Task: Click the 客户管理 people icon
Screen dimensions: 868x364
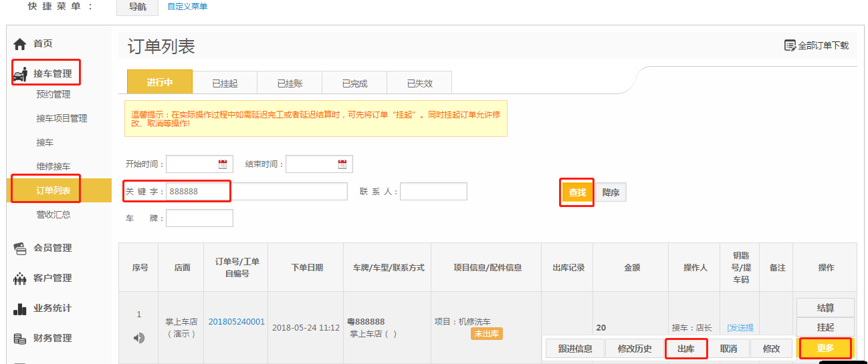Action: [20, 279]
